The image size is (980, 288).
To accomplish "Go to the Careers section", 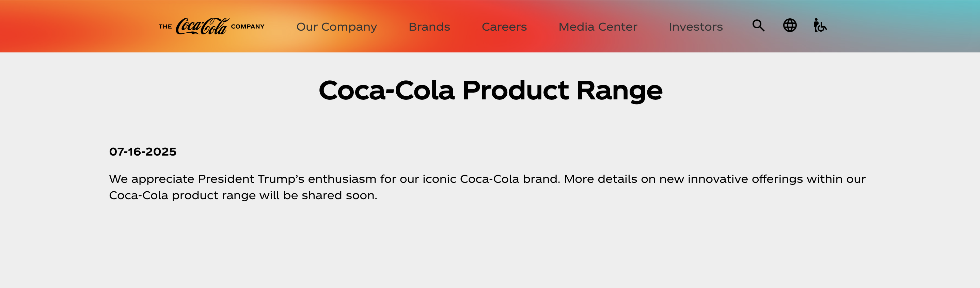I will coord(504,27).
